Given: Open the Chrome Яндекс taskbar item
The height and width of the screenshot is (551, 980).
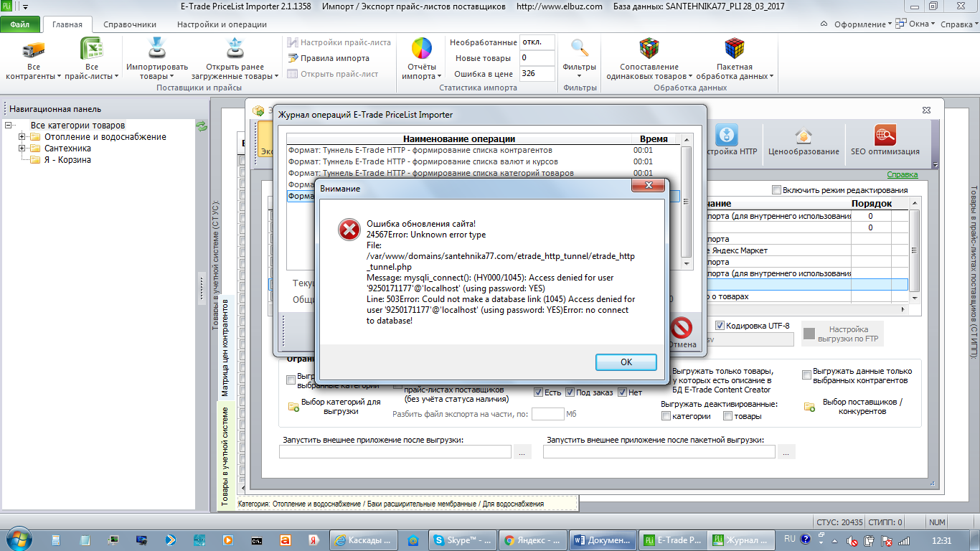Looking at the screenshot, I should (x=533, y=540).
